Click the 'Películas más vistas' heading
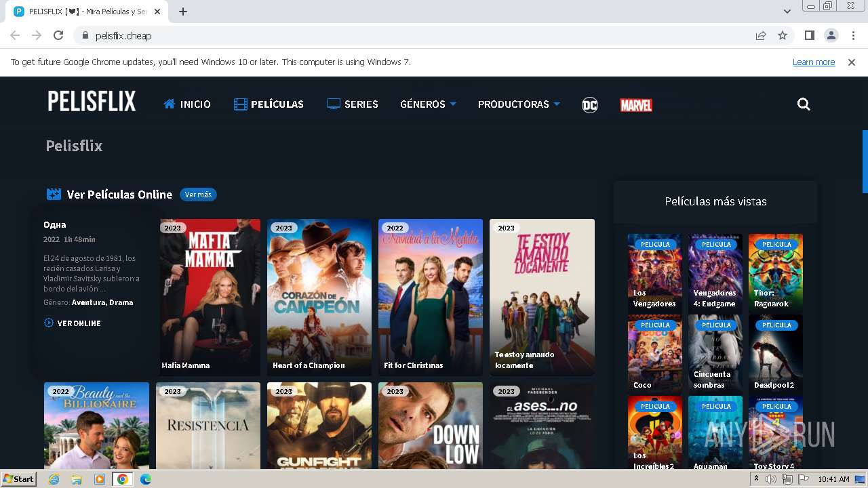Viewport: 868px width, 488px height. 715,201
